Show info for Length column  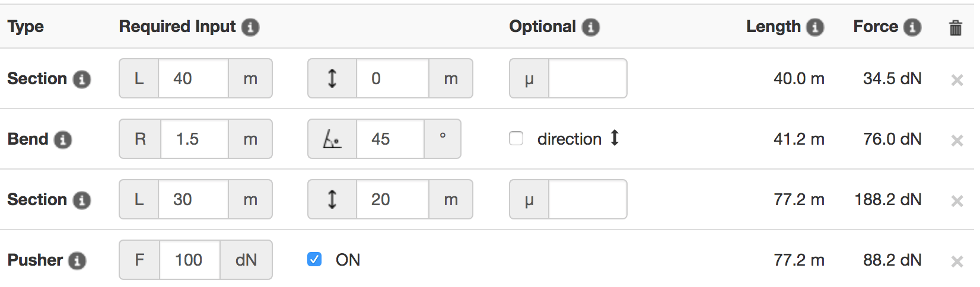815,27
